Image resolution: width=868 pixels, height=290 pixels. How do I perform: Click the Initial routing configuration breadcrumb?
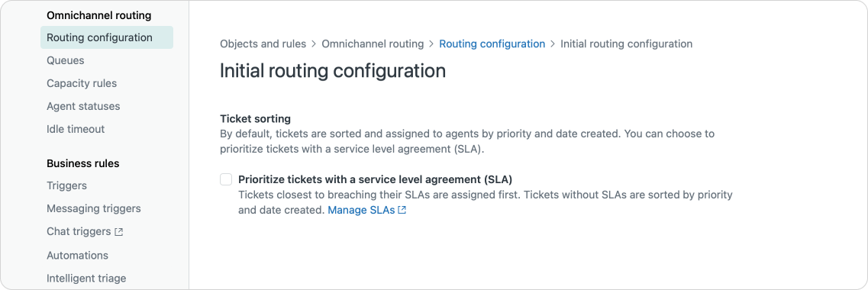[626, 43]
